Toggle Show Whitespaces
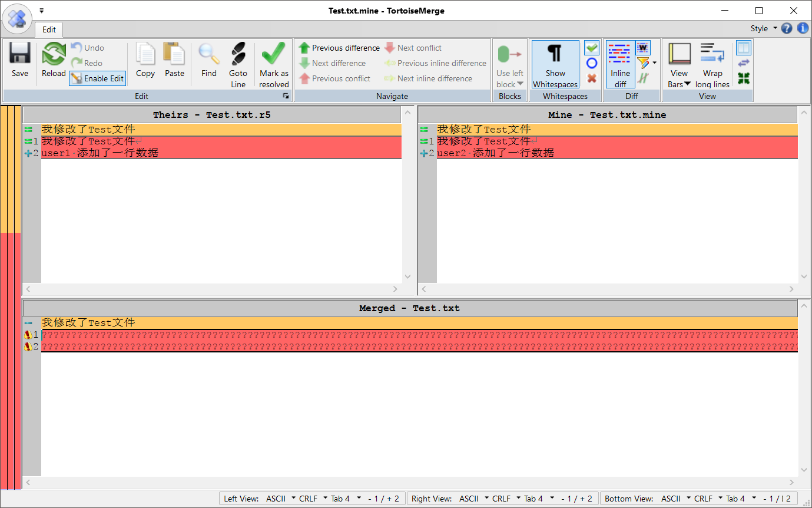 [x=555, y=65]
